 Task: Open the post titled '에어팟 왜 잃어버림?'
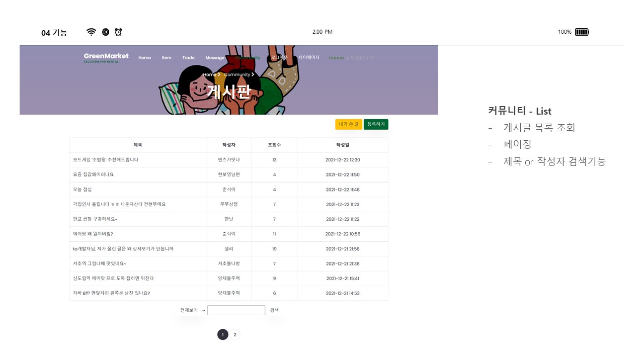pyautogui.click(x=95, y=234)
